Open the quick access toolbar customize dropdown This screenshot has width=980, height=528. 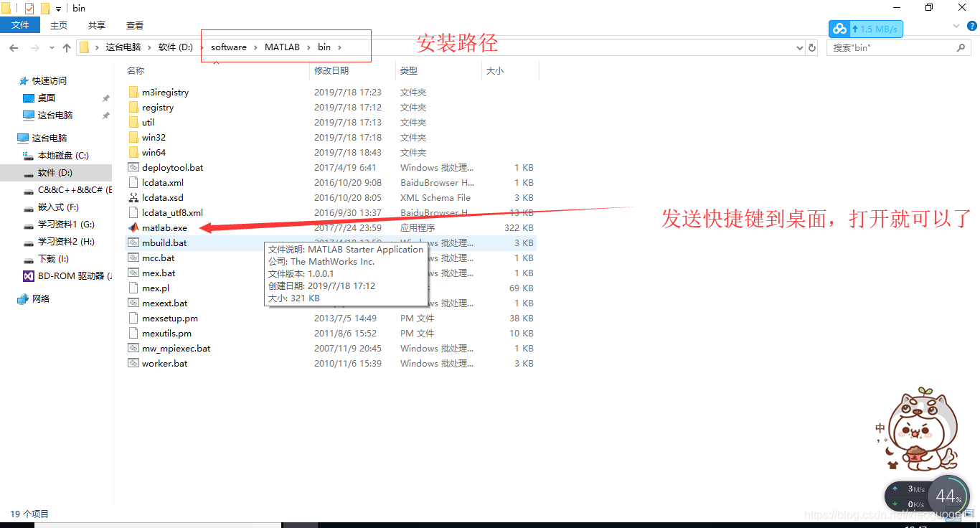tap(58, 9)
